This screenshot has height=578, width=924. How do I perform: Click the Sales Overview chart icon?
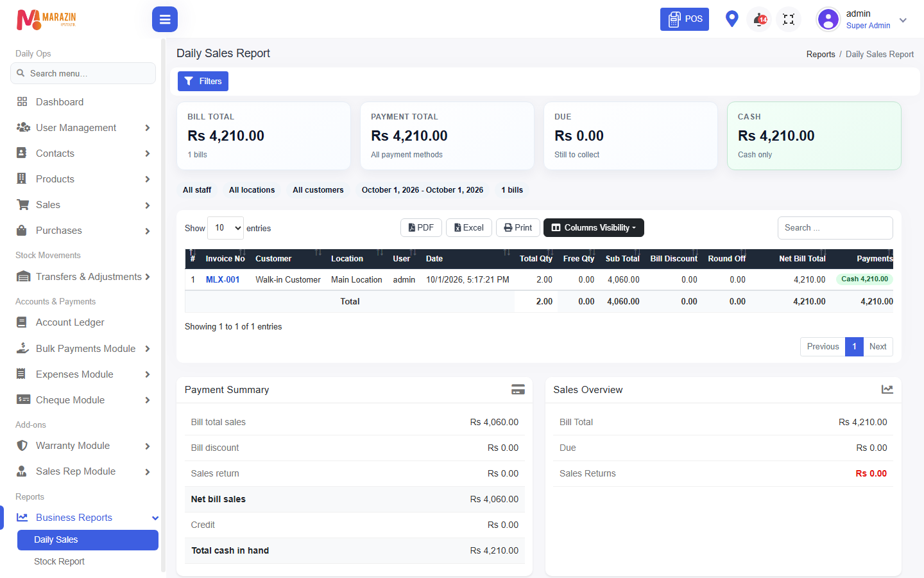click(x=887, y=389)
